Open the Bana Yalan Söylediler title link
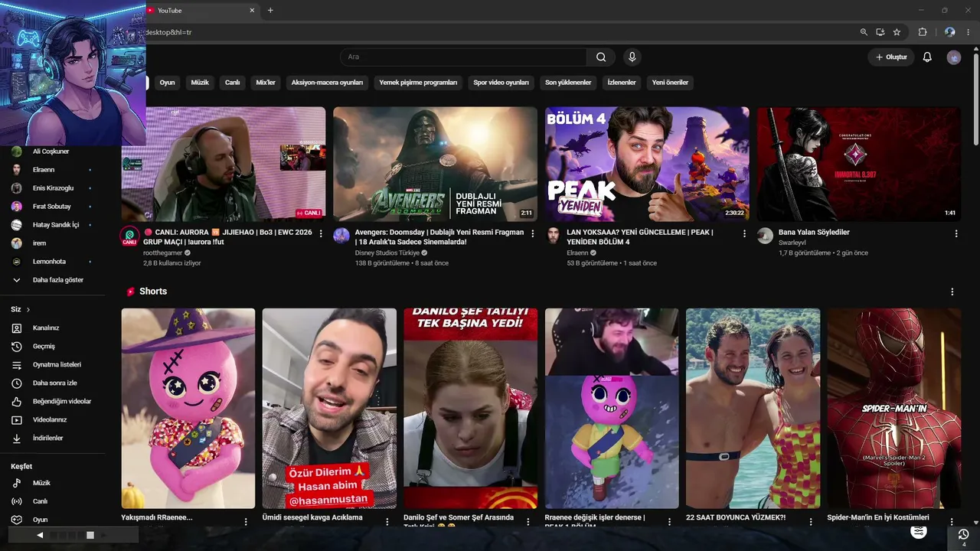The image size is (980, 551). point(814,233)
